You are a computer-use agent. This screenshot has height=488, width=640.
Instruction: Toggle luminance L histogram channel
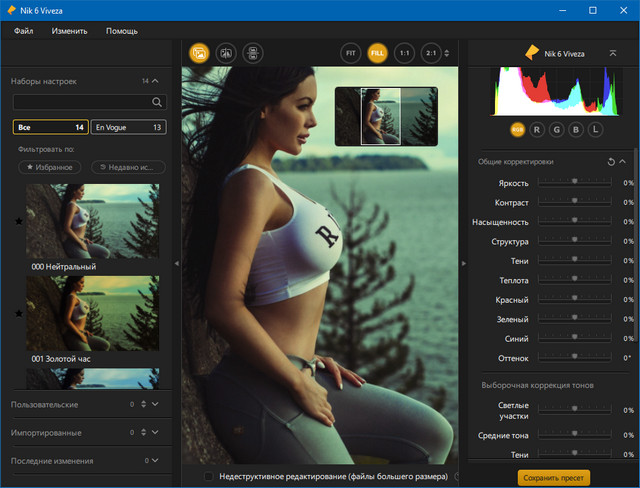click(x=596, y=129)
